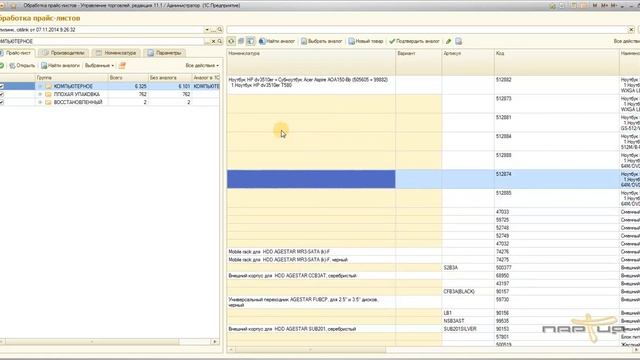640x360 pixels.
Task: Click 'Внешний корпус для HDD AGESTAR CCB3AT' row
Action: pos(433,276)
